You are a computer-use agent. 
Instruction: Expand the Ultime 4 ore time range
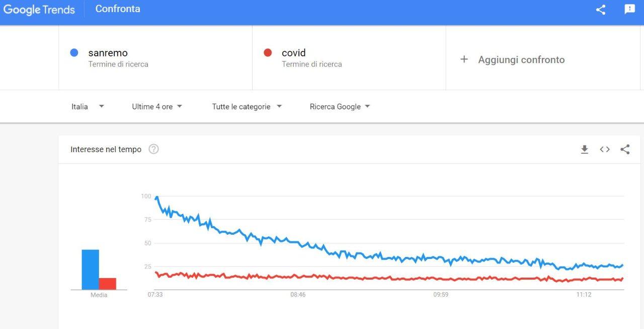157,106
